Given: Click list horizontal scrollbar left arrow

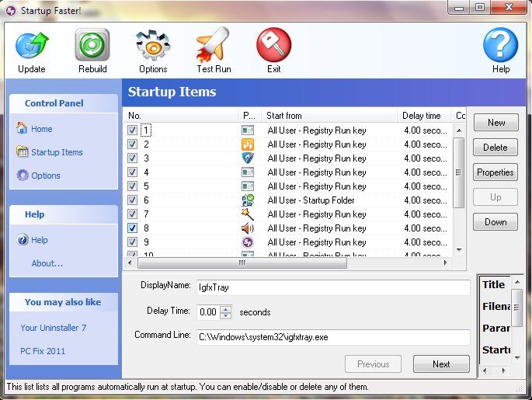Looking at the screenshot, I should 130,263.
